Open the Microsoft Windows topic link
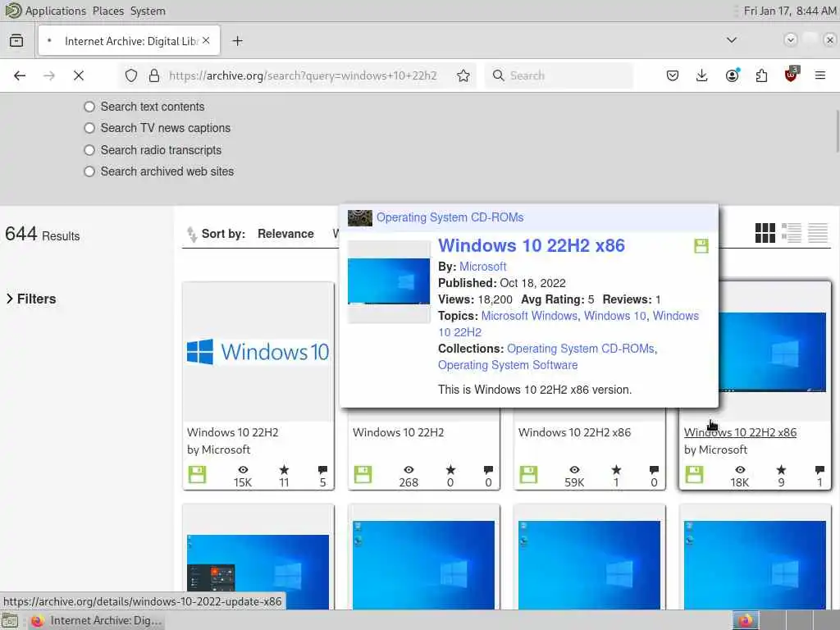This screenshot has height=630, width=840. (529, 316)
